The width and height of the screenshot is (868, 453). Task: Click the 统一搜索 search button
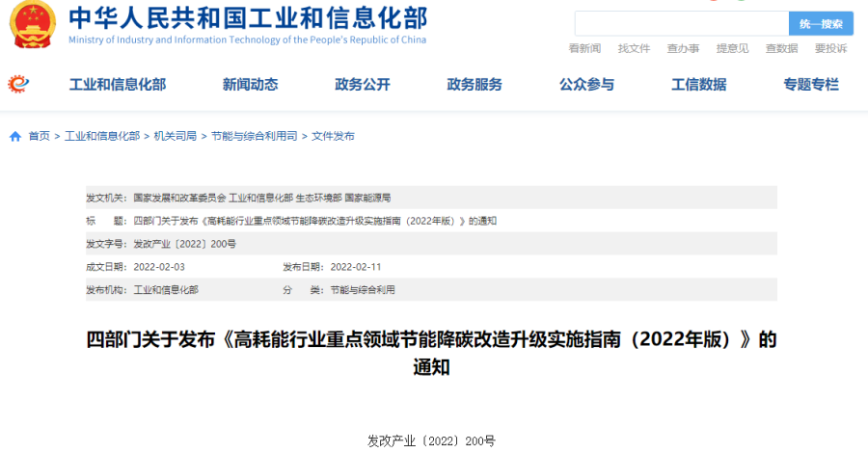click(821, 24)
